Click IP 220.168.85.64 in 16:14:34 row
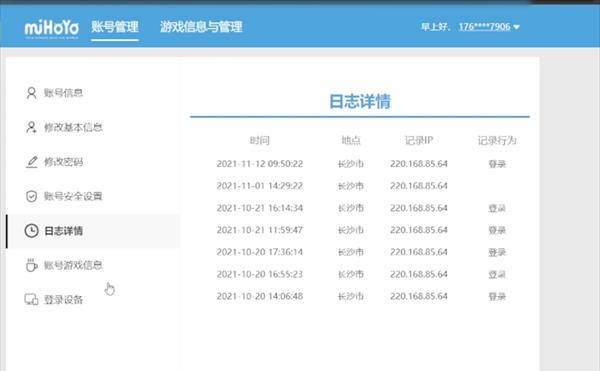The image size is (600, 371). point(419,208)
